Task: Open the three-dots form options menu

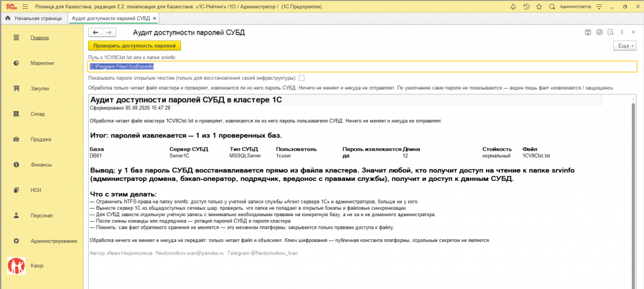Action: point(623,33)
